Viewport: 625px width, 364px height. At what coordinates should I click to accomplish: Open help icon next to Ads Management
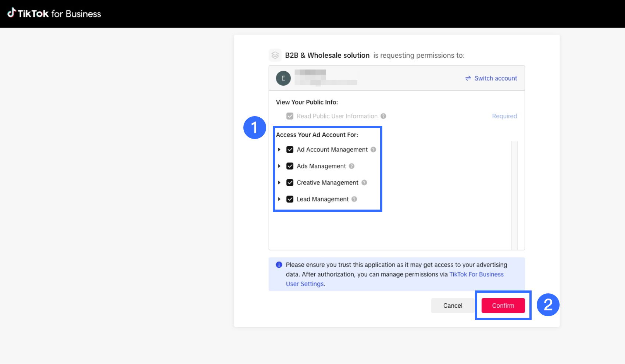coord(352,166)
